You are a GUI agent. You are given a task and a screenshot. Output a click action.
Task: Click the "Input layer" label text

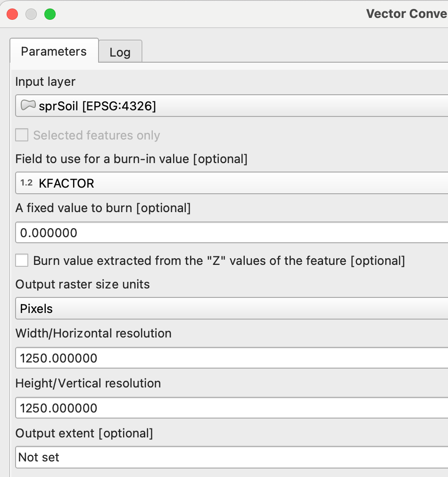click(x=45, y=82)
